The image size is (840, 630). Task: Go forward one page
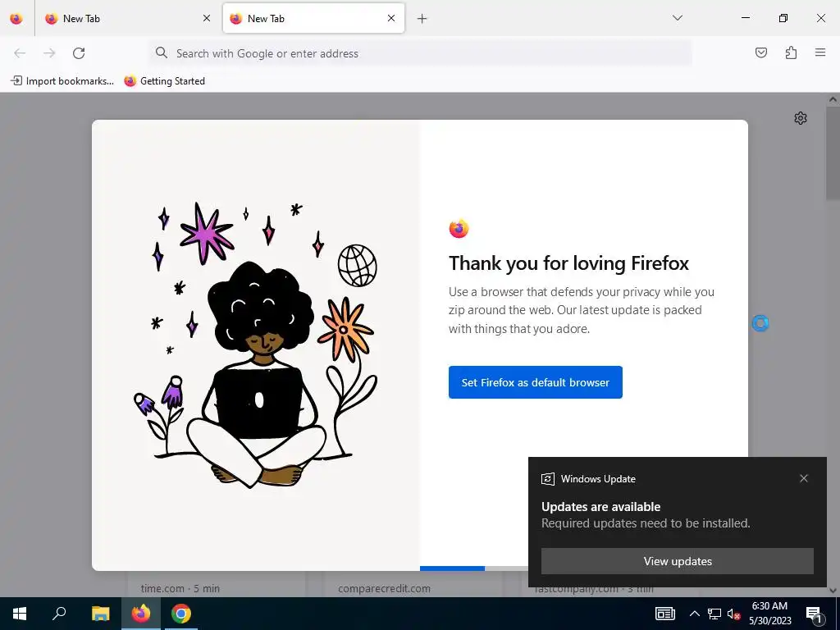(49, 53)
